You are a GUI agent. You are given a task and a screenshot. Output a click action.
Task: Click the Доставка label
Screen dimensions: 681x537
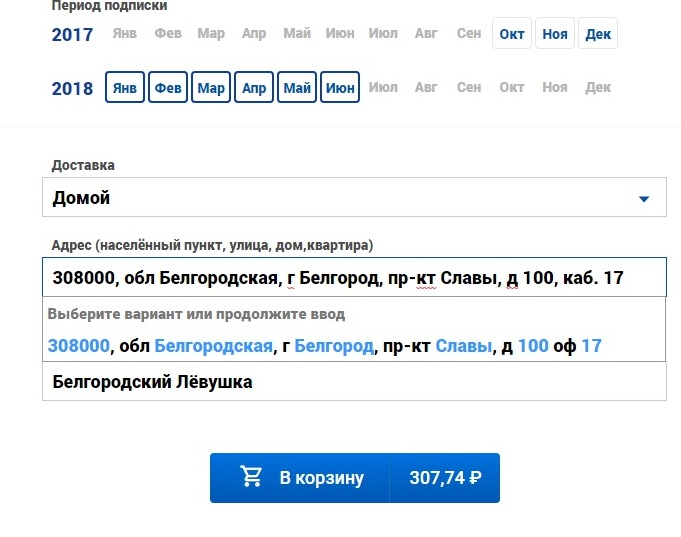83,165
